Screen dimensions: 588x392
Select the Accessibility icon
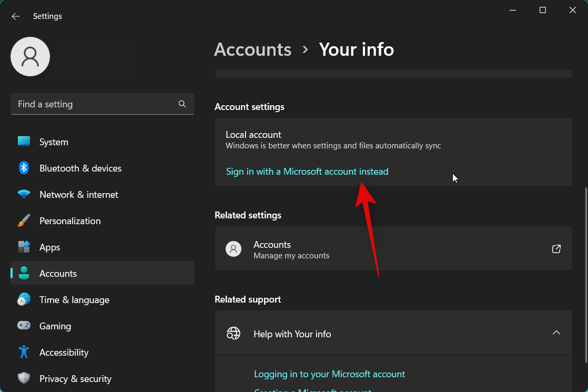point(24,352)
